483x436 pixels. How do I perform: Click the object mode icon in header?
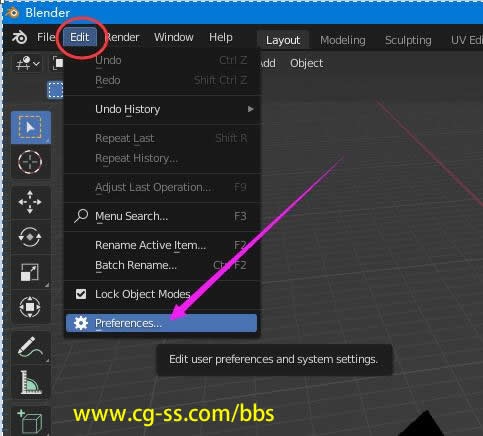[58, 63]
